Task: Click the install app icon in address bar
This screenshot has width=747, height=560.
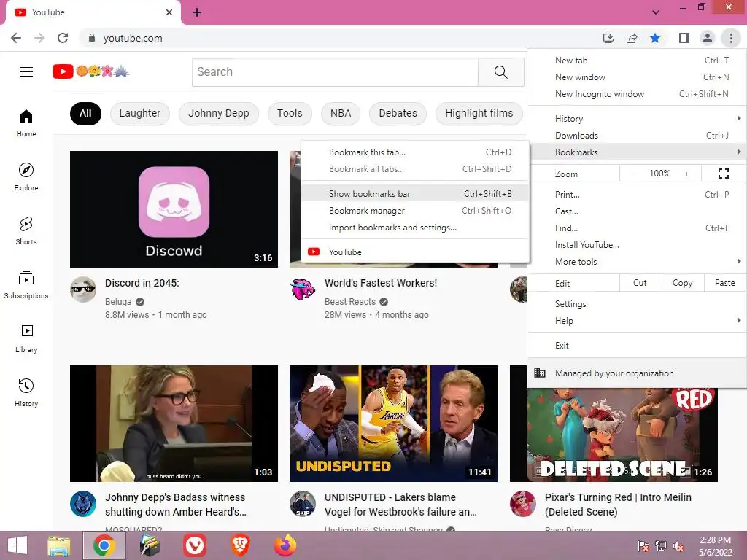Action: 608,38
